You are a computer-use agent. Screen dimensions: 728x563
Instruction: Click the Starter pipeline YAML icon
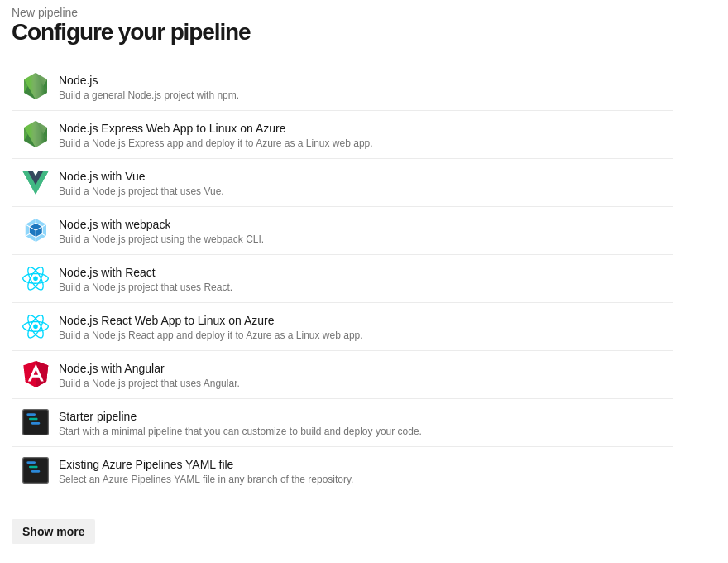tap(36, 422)
